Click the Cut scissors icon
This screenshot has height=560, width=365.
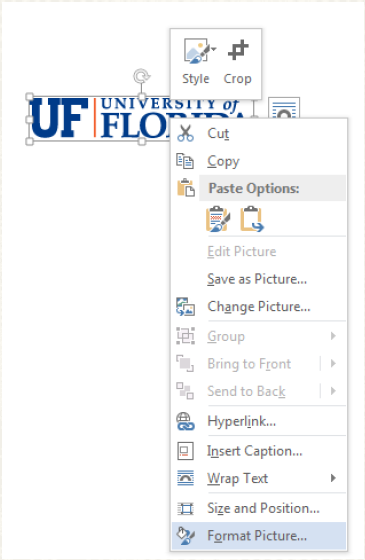click(185, 133)
